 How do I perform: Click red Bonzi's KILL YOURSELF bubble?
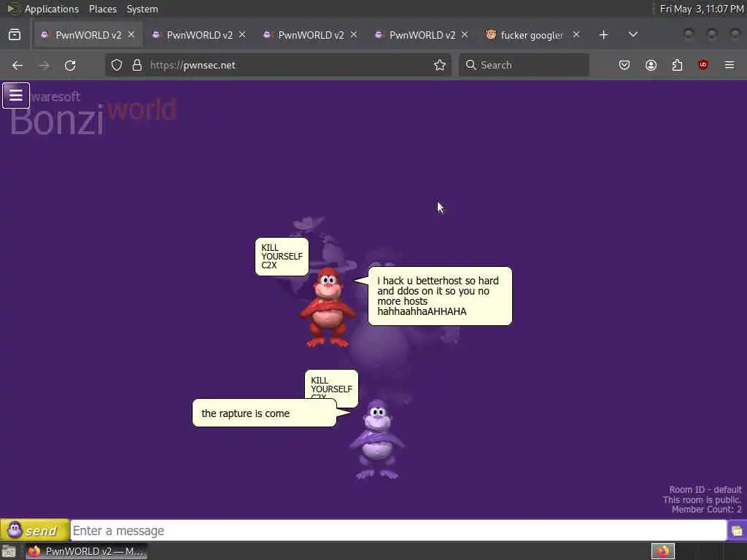point(282,257)
